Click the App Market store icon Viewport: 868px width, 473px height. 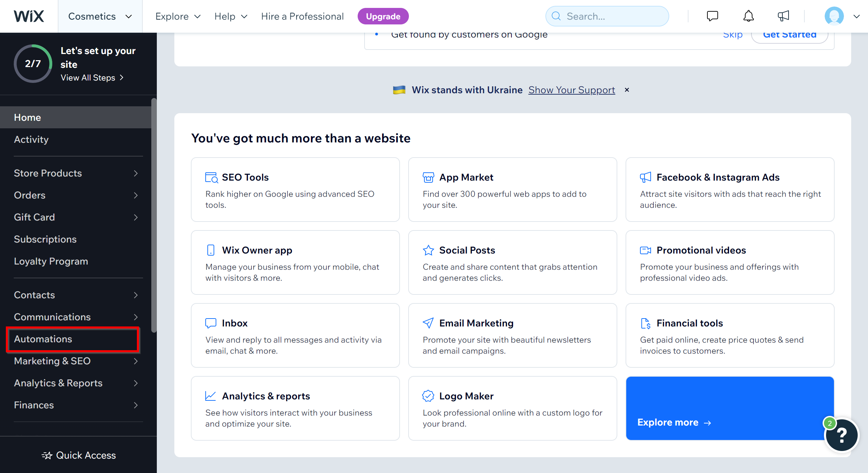point(428,177)
